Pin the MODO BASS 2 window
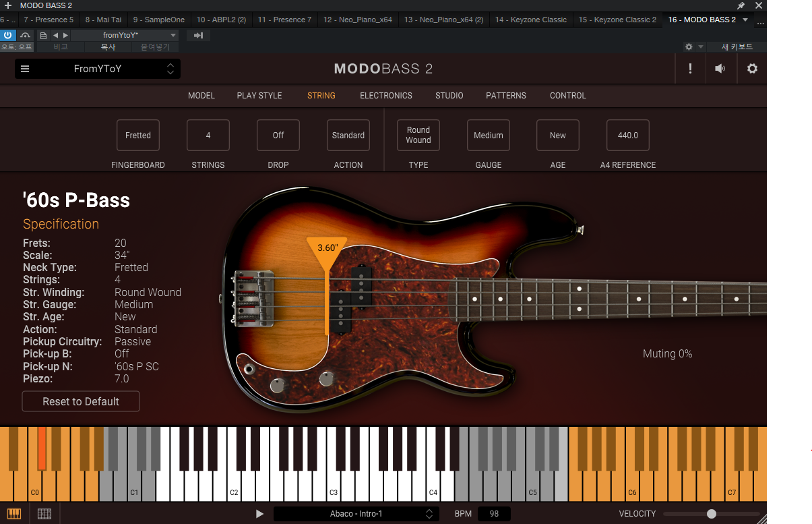Viewport: 812px width, 524px height. (x=741, y=5)
